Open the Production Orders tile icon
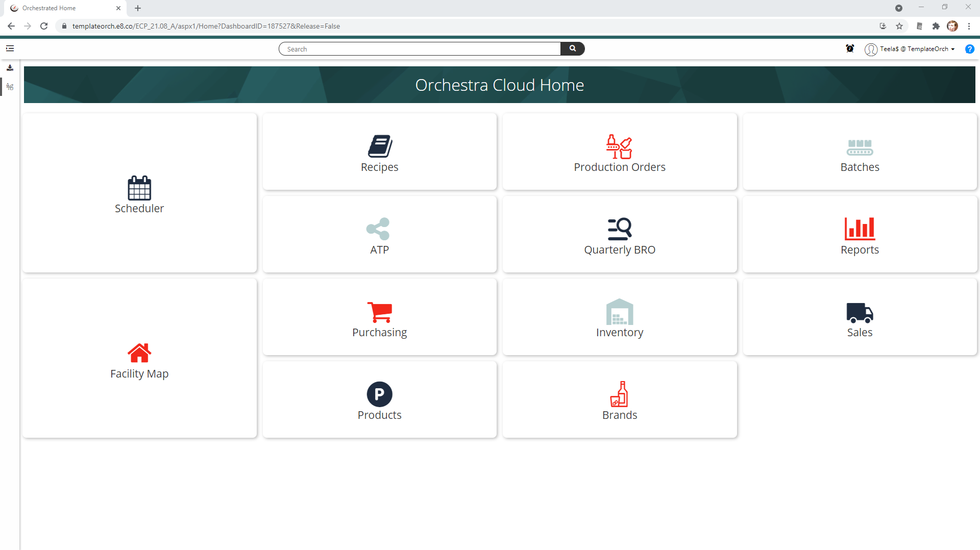The image size is (980, 550). 619,147
